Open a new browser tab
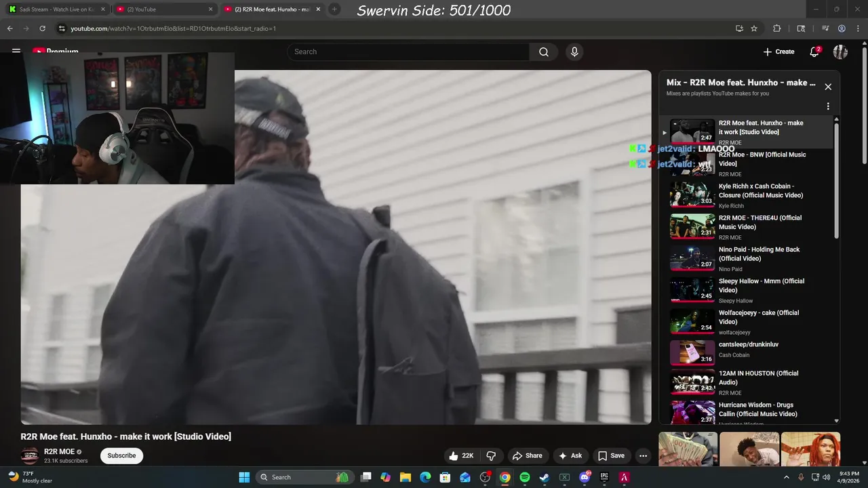Screen dimensions: 868x488 pyautogui.click(x=334, y=9)
